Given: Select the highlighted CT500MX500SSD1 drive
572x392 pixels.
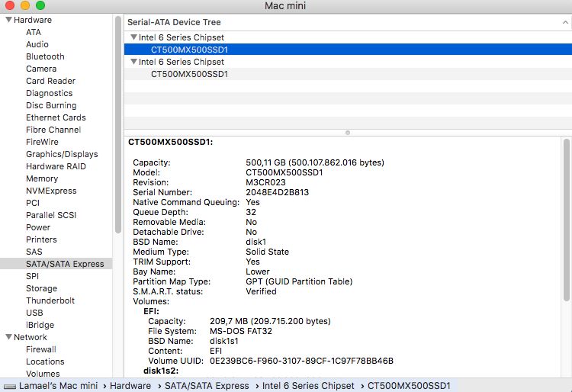Looking at the screenshot, I should (348, 50).
